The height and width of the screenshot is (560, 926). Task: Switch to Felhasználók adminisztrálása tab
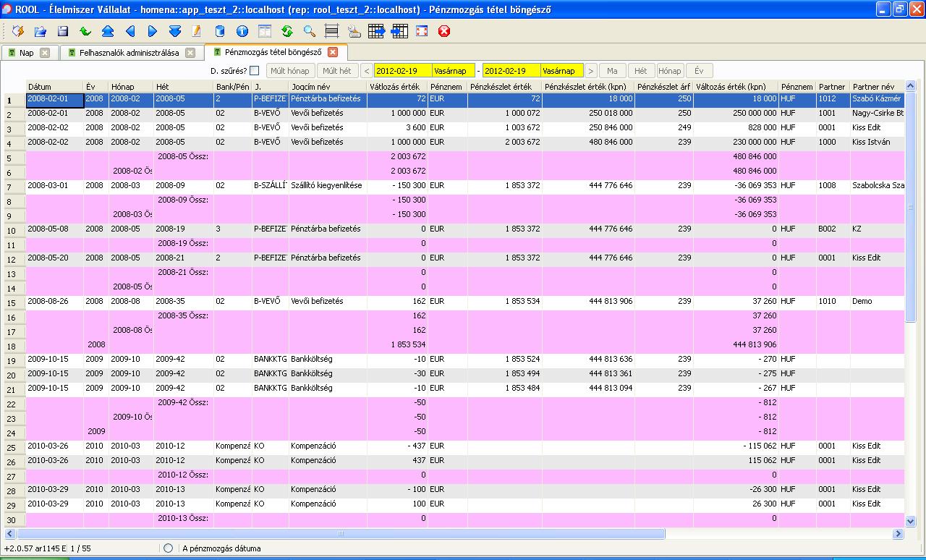click(x=129, y=53)
